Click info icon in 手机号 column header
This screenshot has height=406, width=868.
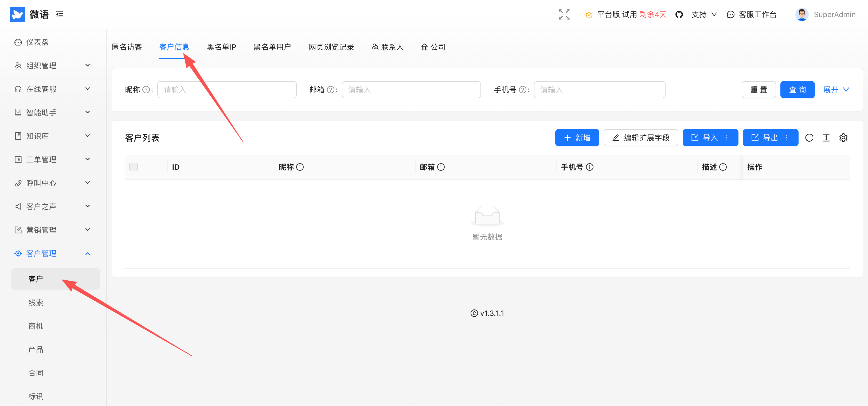[590, 167]
